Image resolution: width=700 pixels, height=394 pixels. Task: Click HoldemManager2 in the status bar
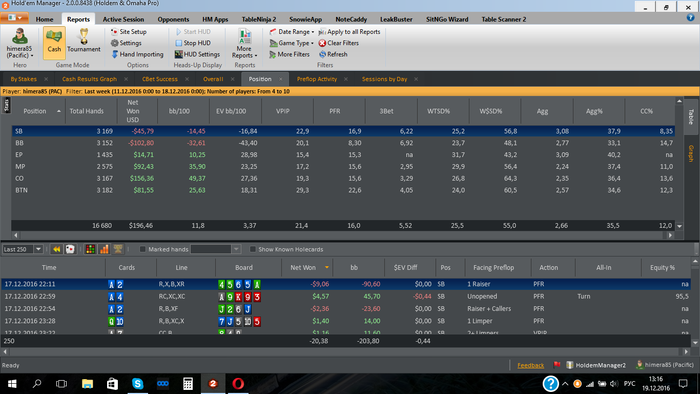(596, 365)
